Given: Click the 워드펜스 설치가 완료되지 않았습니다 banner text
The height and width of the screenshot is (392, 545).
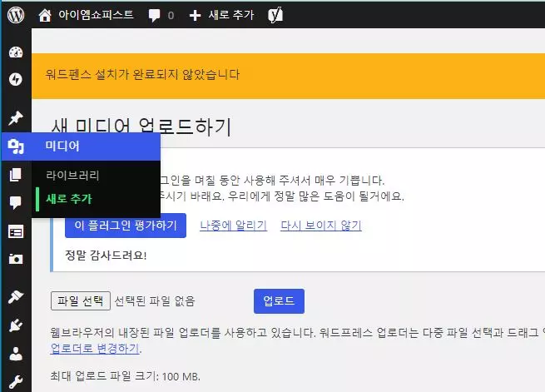Looking at the screenshot, I should 142,74.
